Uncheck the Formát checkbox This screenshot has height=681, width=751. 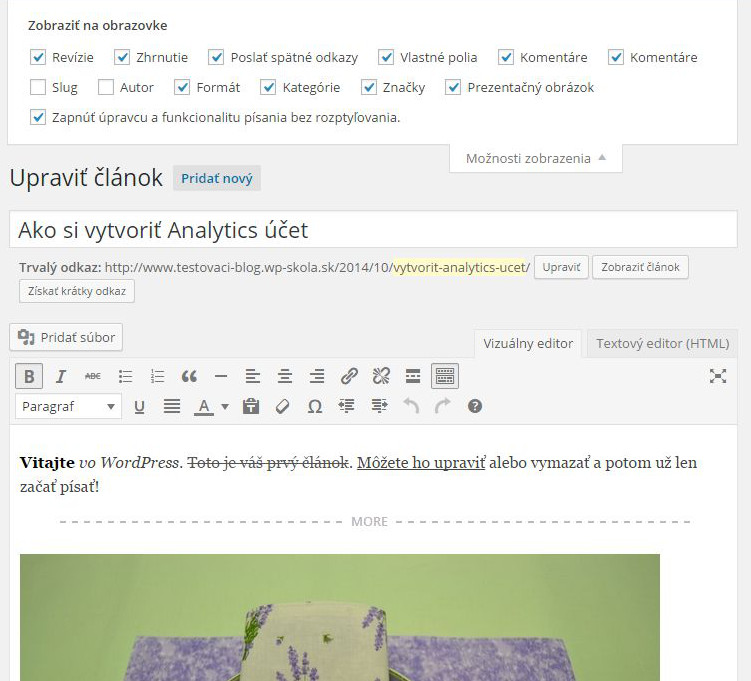coord(182,87)
